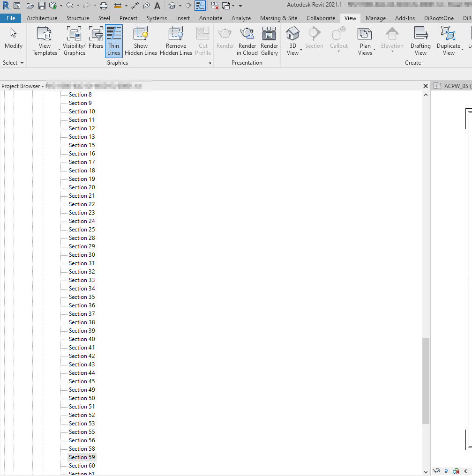Select Section 50 in Project Browser
This screenshot has height=476, width=472.
tap(82, 398)
